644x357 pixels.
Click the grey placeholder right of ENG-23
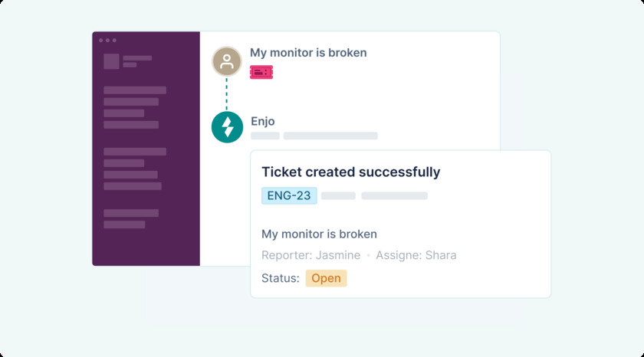(x=338, y=196)
